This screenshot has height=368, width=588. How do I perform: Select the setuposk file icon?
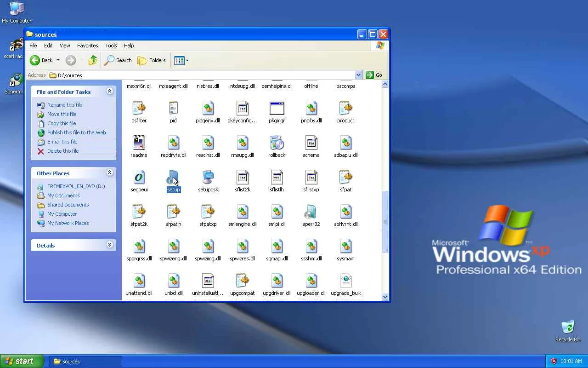coord(208,178)
